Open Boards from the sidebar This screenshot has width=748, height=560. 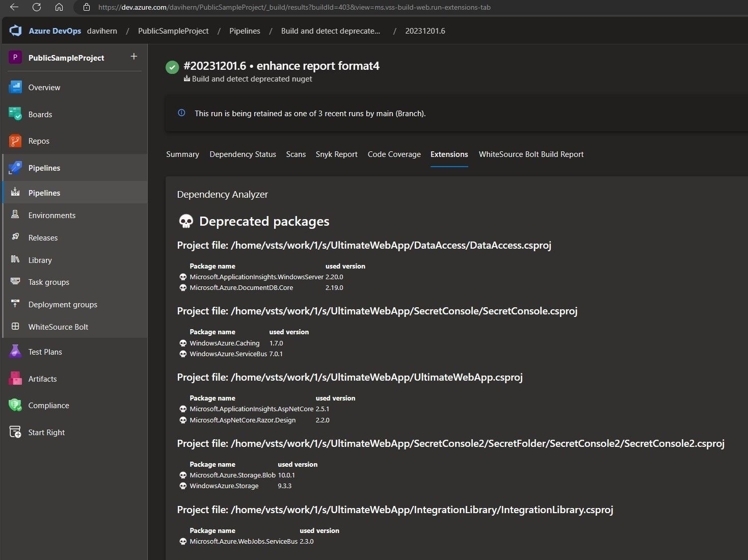tap(40, 114)
